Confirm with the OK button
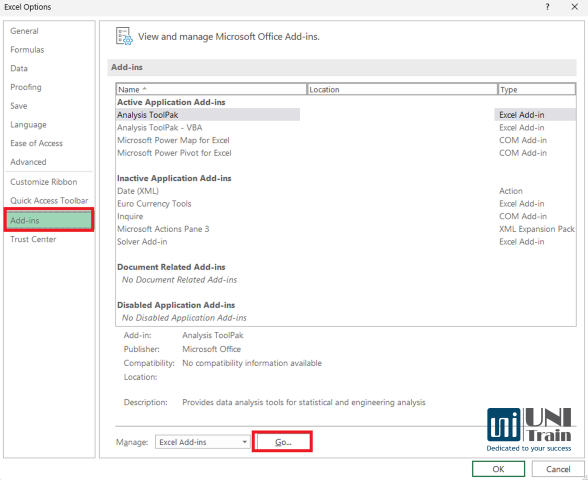The image size is (588, 480). (498, 469)
